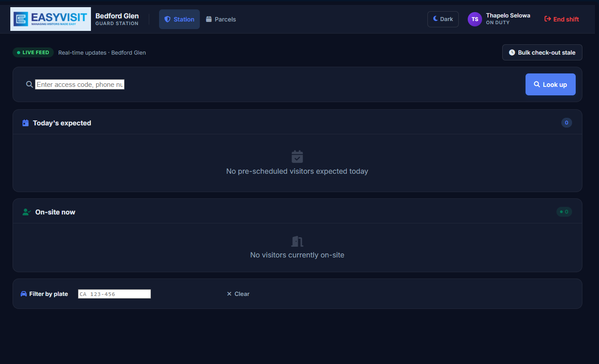The width and height of the screenshot is (599, 364).
Task: Click the calendar icon beside Today's expected
Action: click(x=26, y=123)
